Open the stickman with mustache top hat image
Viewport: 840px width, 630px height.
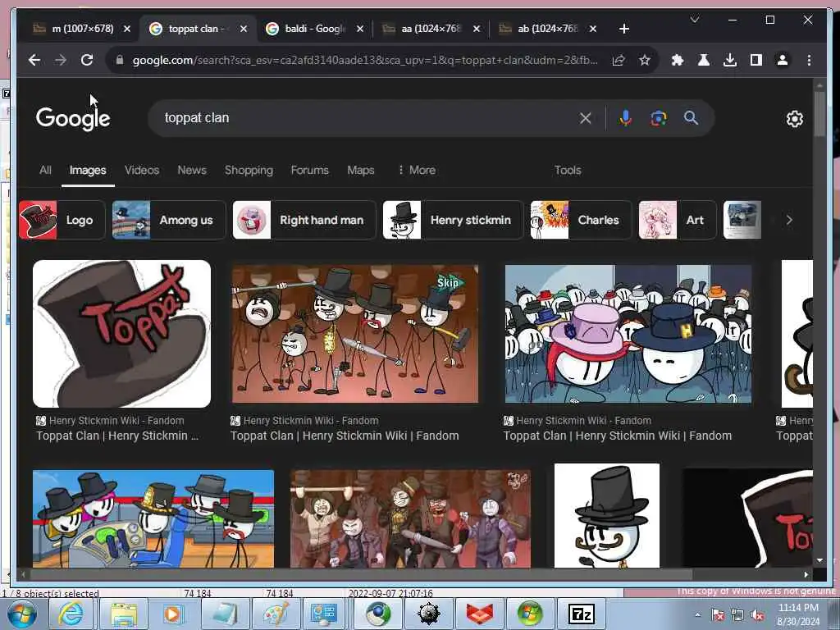click(607, 515)
